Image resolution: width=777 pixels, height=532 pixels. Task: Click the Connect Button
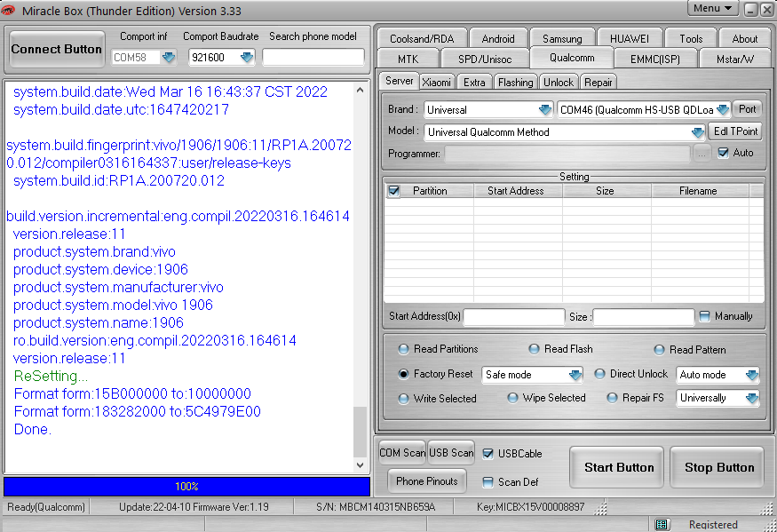(x=57, y=49)
